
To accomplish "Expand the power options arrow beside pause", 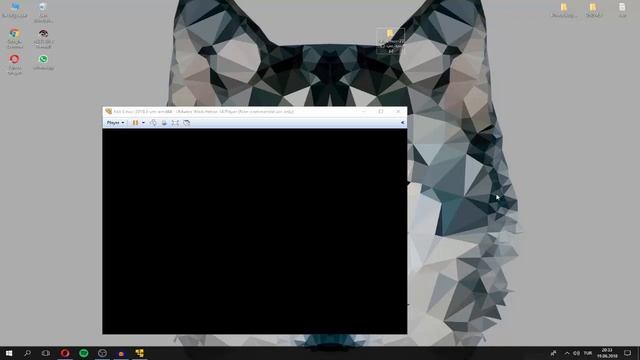I will click(143, 122).
